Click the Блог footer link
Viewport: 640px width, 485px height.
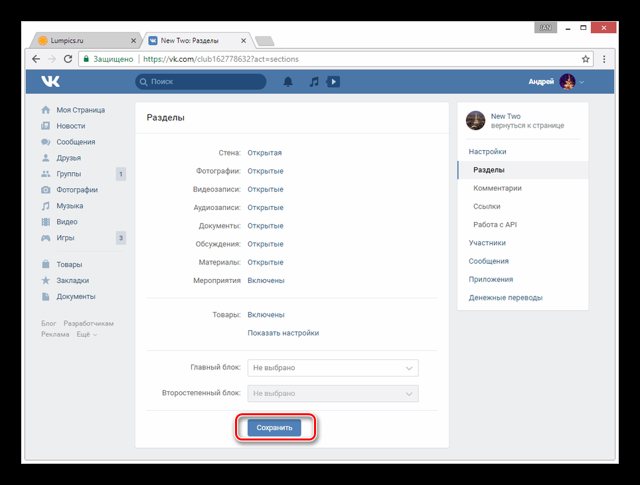[x=48, y=323]
